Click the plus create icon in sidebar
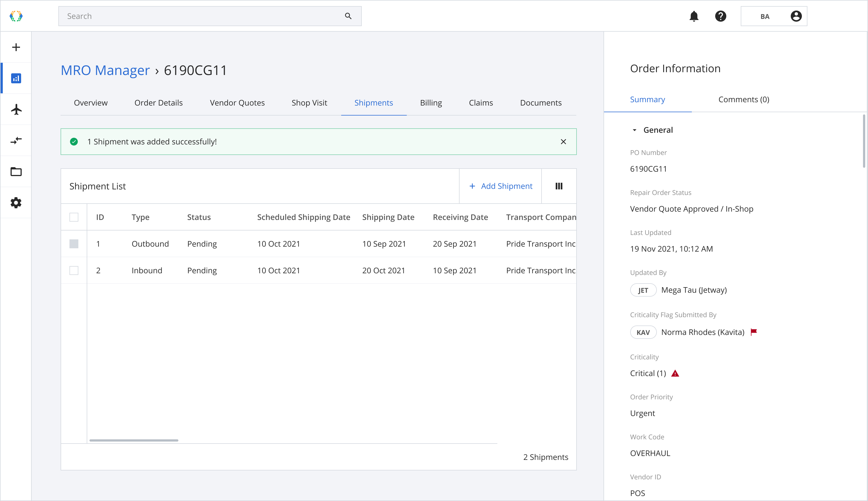Viewport: 868px width, 501px height. 16,47
